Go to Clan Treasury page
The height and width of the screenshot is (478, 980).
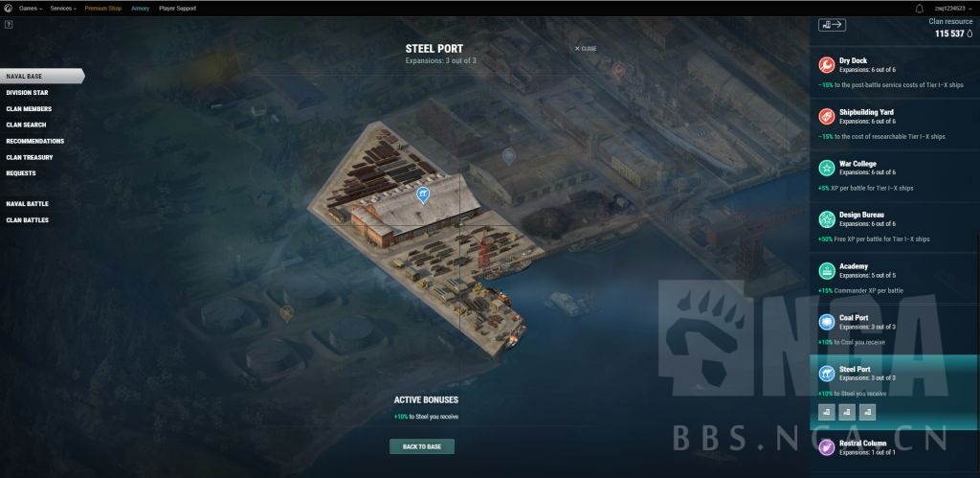[x=30, y=158]
